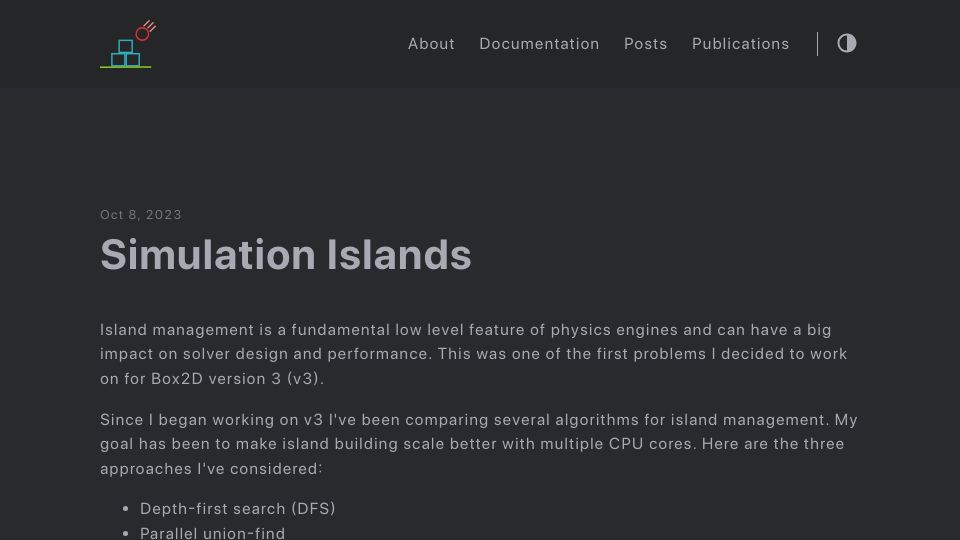This screenshot has height=540, width=960.
Task: Toggle the dark/light theme icon
Action: 847,43
